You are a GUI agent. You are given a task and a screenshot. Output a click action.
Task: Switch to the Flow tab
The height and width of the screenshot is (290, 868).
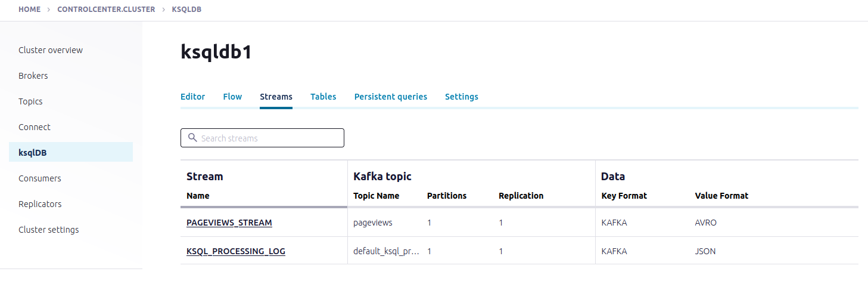pos(232,97)
